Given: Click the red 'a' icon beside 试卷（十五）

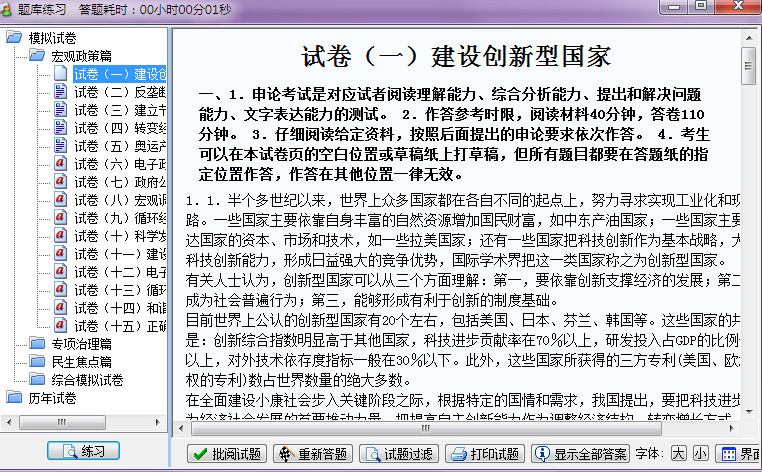Looking at the screenshot, I should click(x=60, y=325).
